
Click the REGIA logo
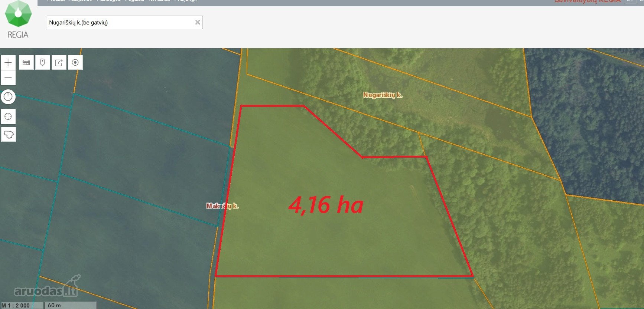[x=18, y=20]
